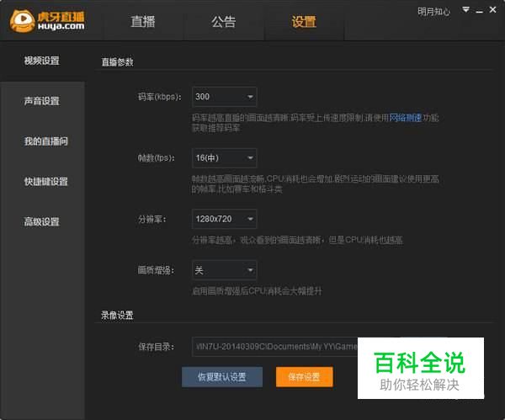Minimize the Huya live streaming window

(480, 11)
